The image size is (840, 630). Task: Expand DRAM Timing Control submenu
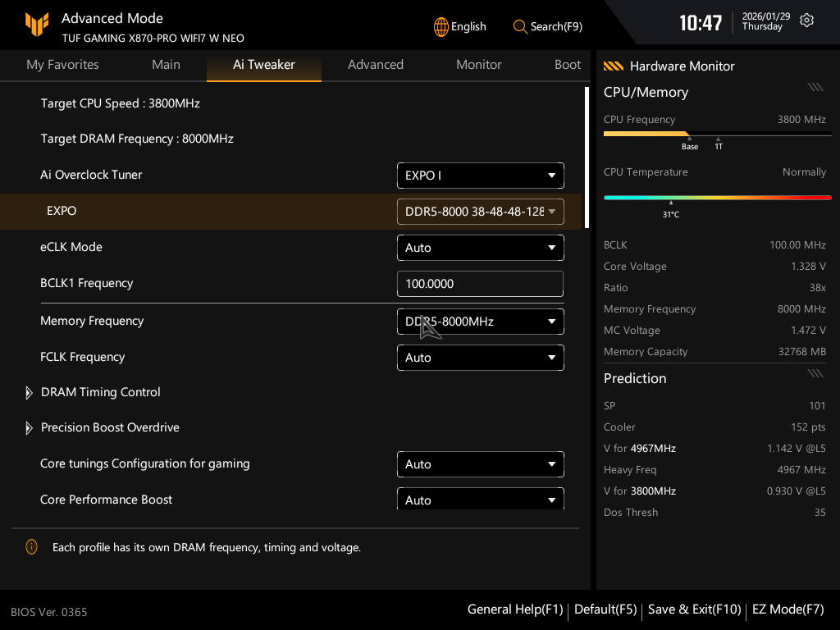point(30,393)
